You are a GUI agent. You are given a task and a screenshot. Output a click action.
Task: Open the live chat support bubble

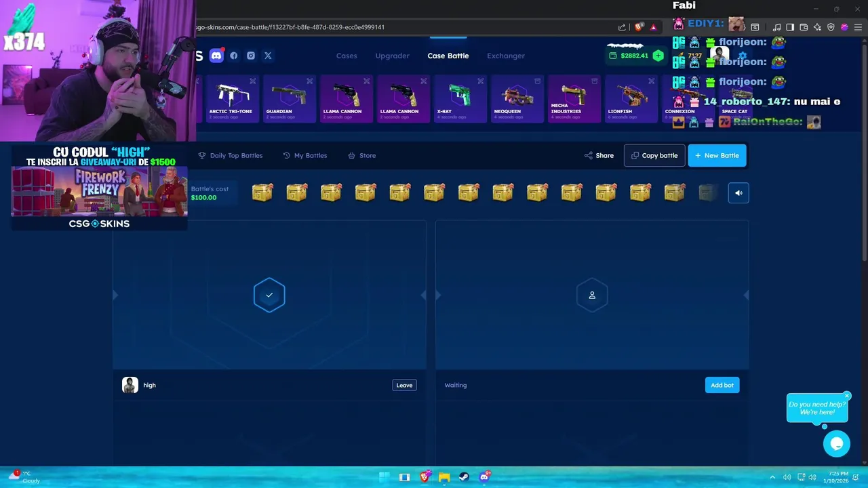click(837, 443)
